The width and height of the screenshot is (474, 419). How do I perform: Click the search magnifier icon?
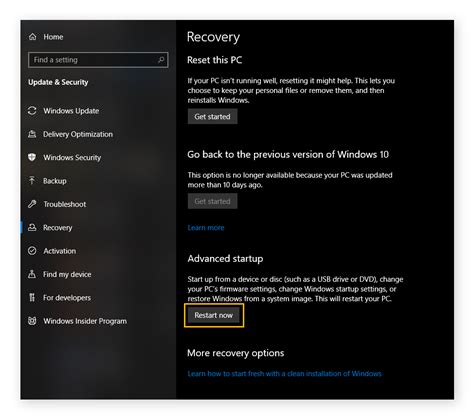click(161, 60)
